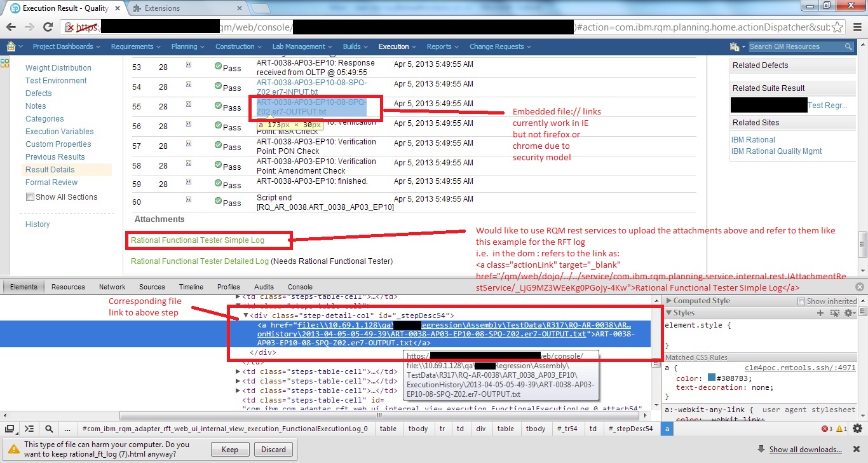Reload the page with refresh icon
Screen dimensions: 868x463
[48, 27]
